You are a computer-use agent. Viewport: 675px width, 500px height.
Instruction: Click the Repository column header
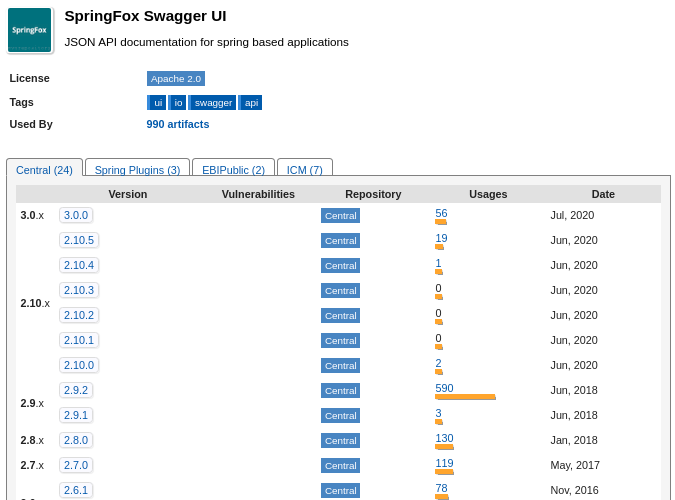click(373, 194)
